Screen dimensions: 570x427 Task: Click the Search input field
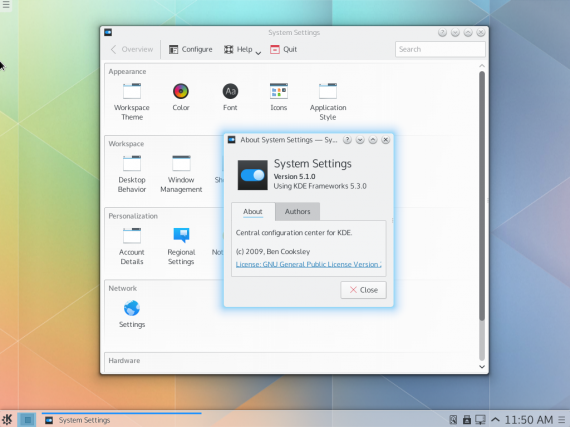click(x=440, y=49)
